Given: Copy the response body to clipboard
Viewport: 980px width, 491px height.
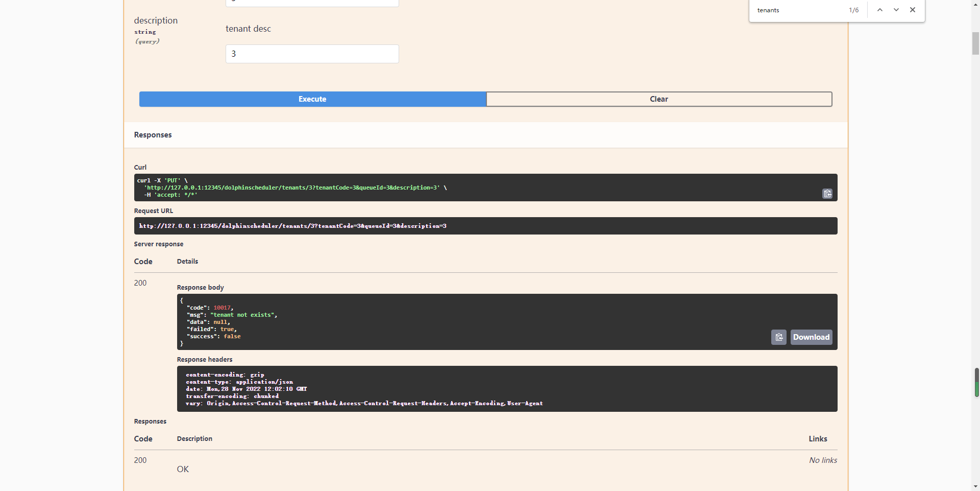Looking at the screenshot, I should point(779,337).
